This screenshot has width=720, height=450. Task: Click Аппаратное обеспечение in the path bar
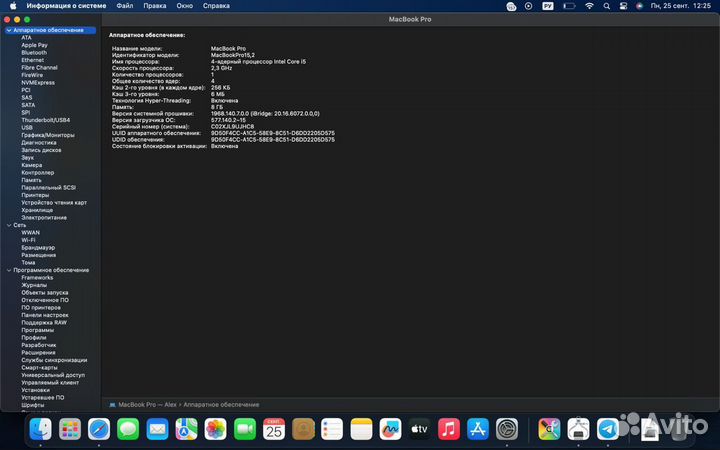pyautogui.click(x=221, y=405)
